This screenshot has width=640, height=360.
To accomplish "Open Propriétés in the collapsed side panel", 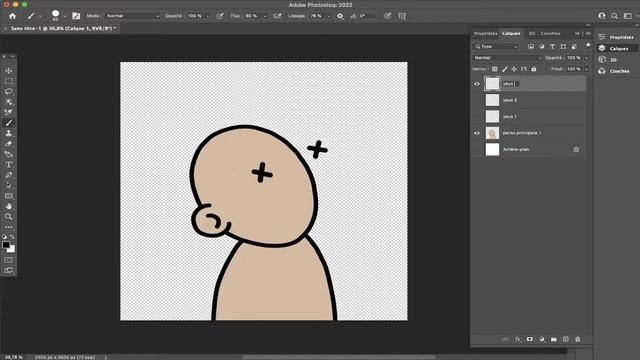I will pyautogui.click(x=616, y=37).
